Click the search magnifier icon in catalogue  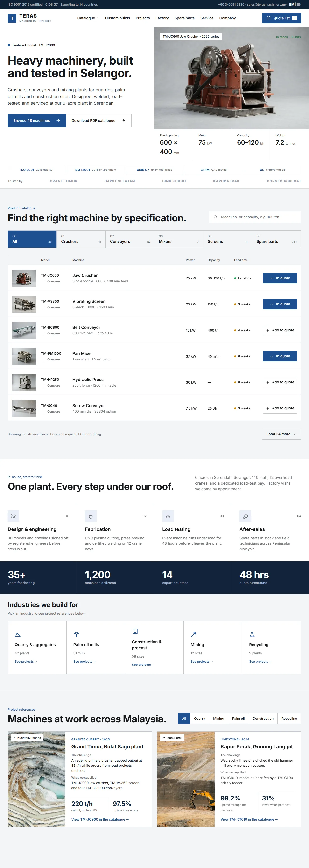coord(215,217)
